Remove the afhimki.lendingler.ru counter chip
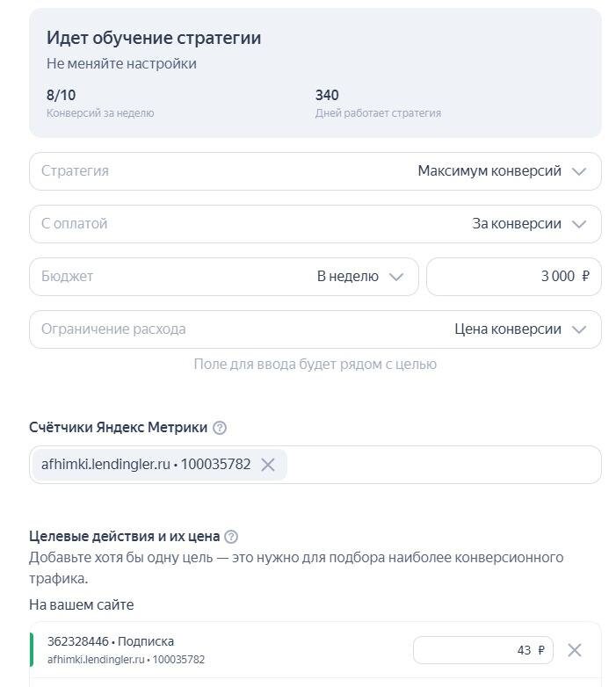616x687 pixels. point(268,465)
